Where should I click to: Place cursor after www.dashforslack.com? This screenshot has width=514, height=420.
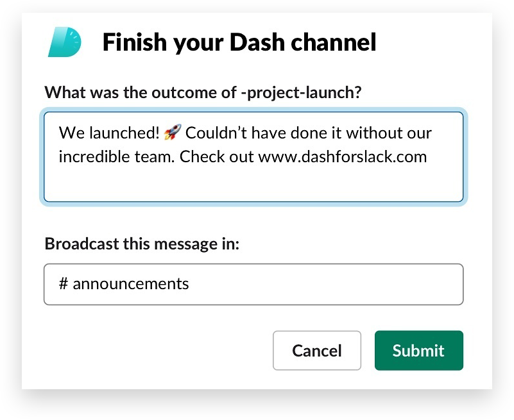428,156
